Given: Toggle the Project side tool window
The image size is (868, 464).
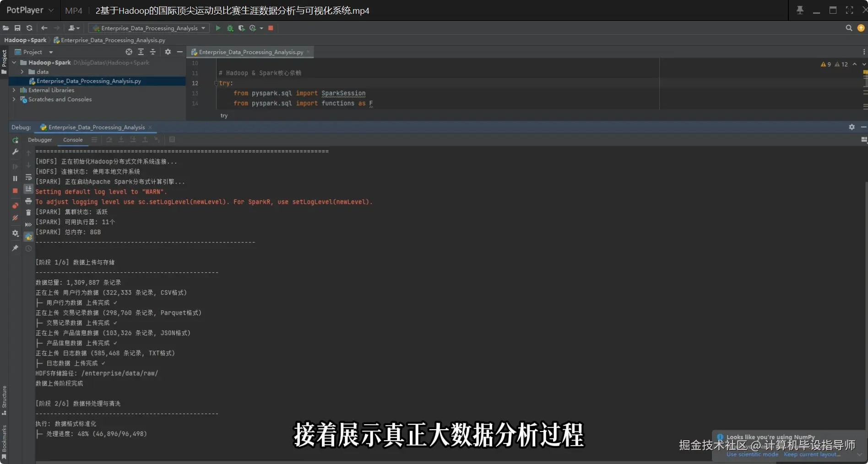Looking at the screenshot, I should [x=4, y=61].
